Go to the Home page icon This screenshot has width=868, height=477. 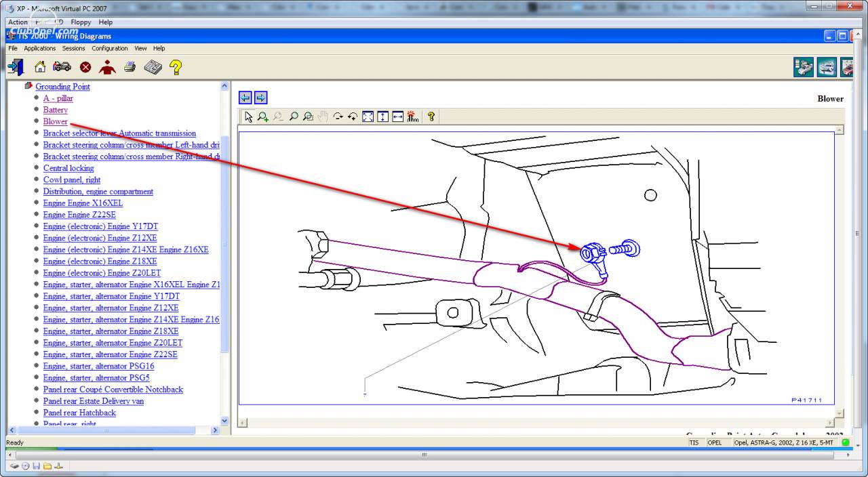[40, 67]
